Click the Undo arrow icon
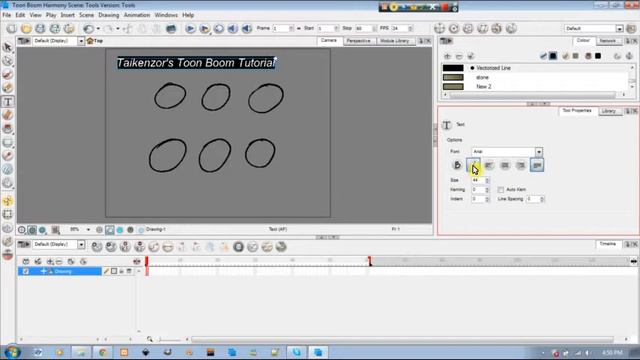Viewport: 640px width, 360px height. (88, 29)
